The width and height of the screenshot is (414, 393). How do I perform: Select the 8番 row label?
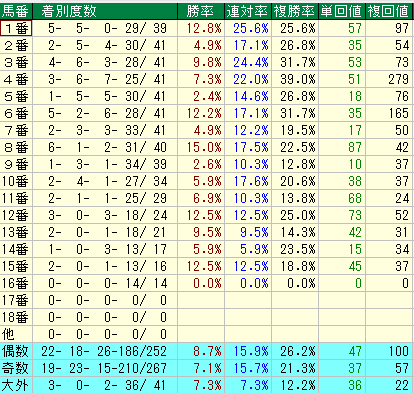(x=16, y=147)
